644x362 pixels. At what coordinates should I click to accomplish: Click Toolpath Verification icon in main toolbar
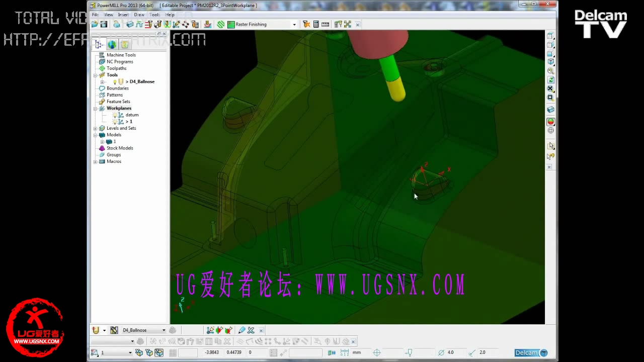306,24
